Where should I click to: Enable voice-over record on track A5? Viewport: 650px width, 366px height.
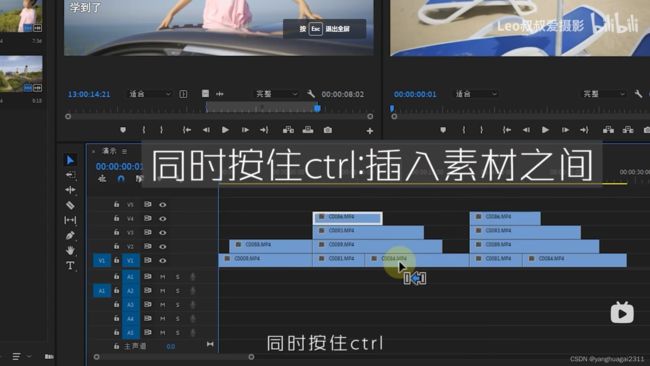click(193, 333)
